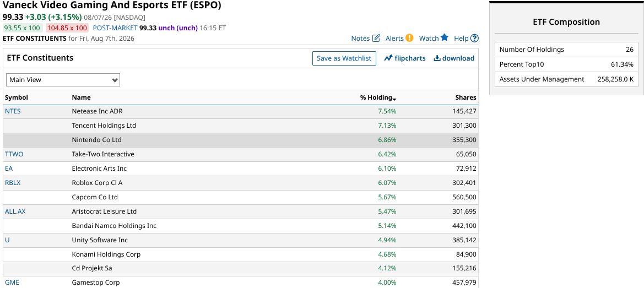Open the RBLX symbol link

pyautogui.click(x=13, y=183)
